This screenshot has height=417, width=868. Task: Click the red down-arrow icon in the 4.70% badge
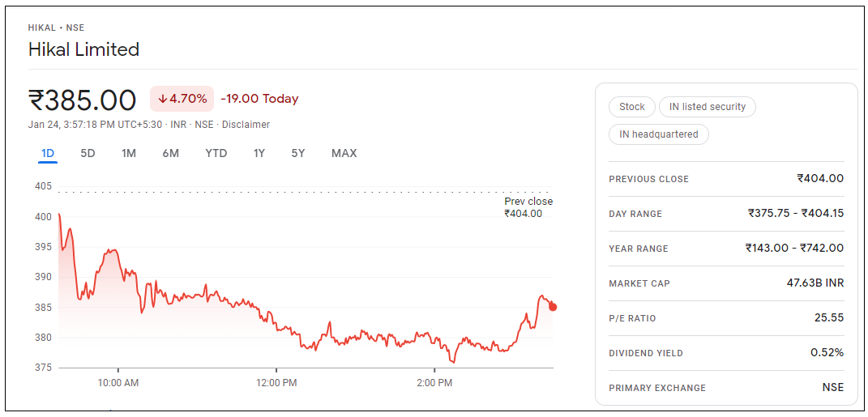(162, 99)
